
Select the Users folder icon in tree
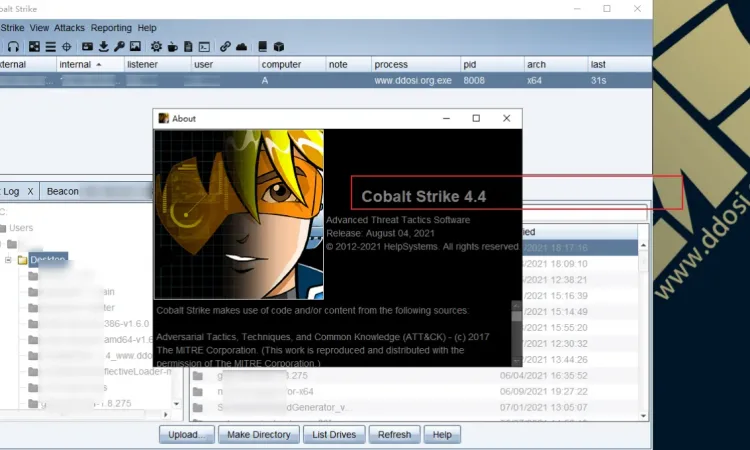[3, 228]
